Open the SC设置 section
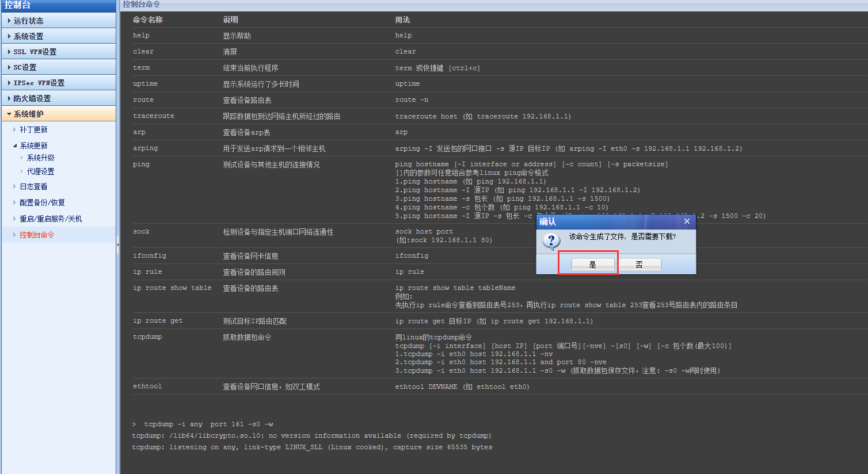868x474 pixels. (x=25, y=67)
